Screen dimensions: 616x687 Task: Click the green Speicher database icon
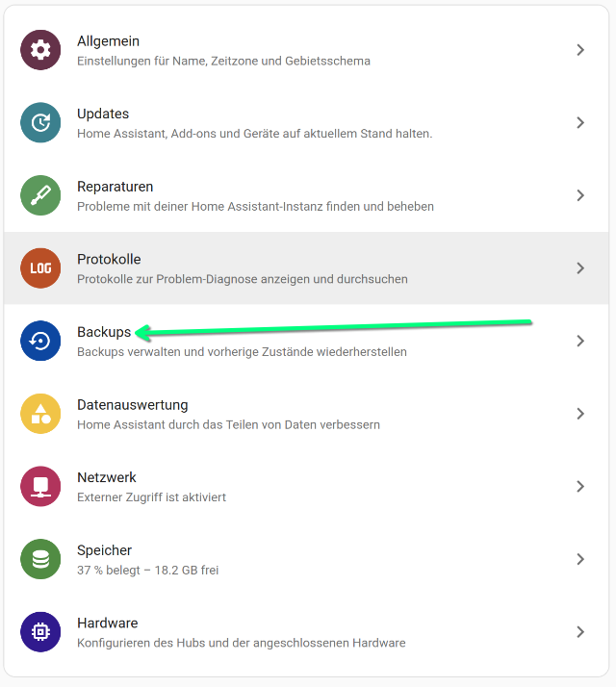[40, 559]
